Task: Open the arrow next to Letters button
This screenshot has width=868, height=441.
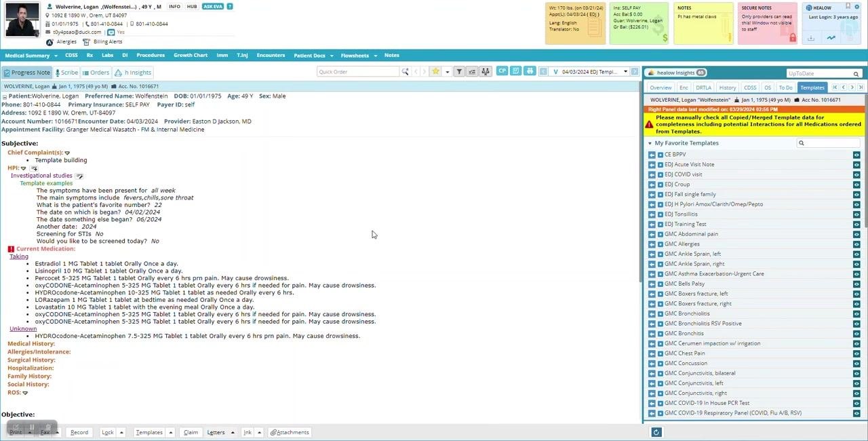Action: (233, 432)
